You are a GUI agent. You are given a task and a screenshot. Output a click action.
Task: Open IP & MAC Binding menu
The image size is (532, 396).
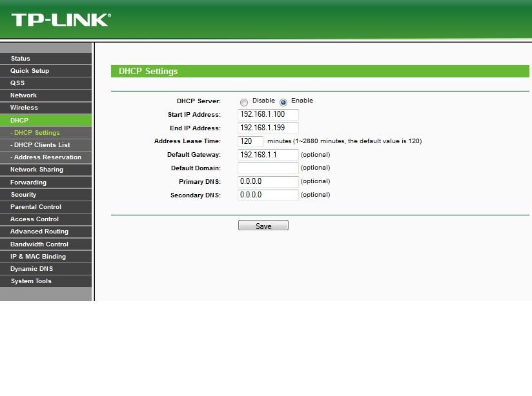click(x=46, y=256)
